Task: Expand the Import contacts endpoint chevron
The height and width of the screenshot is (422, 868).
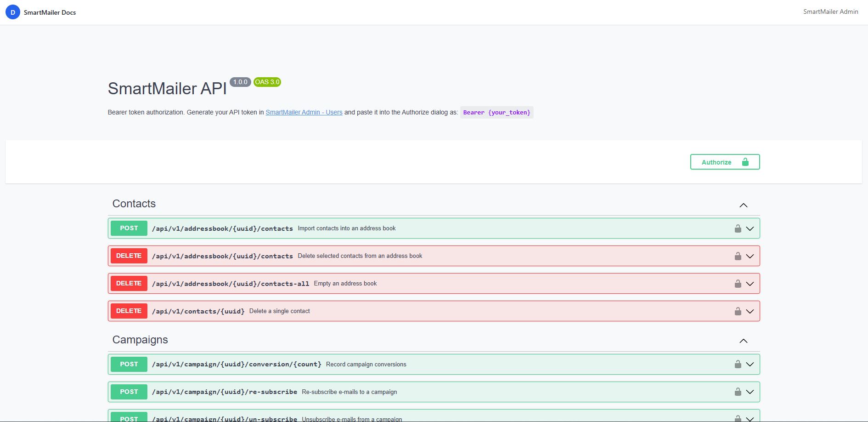Action: point(750,228)
